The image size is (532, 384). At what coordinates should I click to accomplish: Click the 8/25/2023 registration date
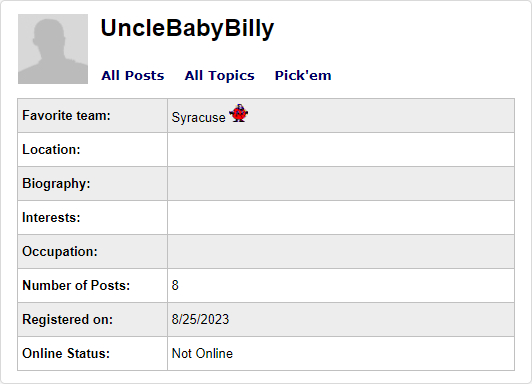click(x=200, y=320)
